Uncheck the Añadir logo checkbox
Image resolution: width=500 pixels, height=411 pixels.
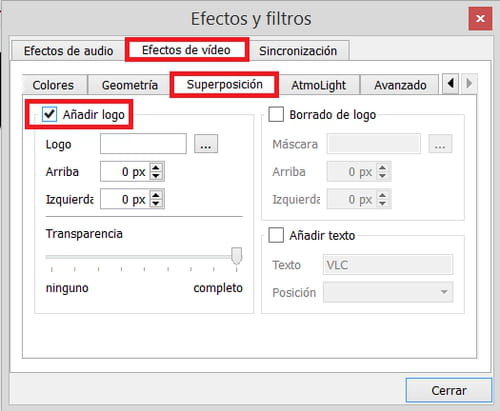point(50,114)
